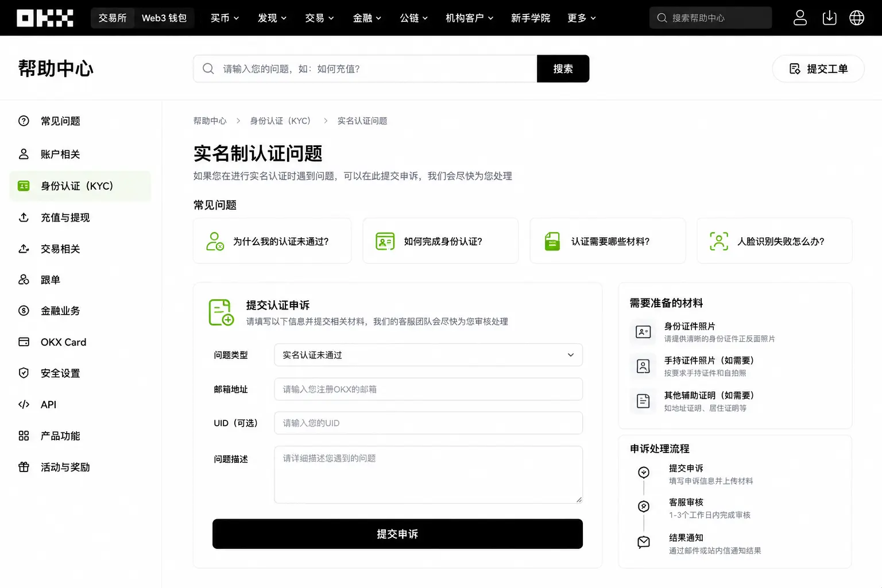Click the 提交申诉 step circle icon
The width and height of the screenshot is (882, 588).
click(x=644, y=472)
